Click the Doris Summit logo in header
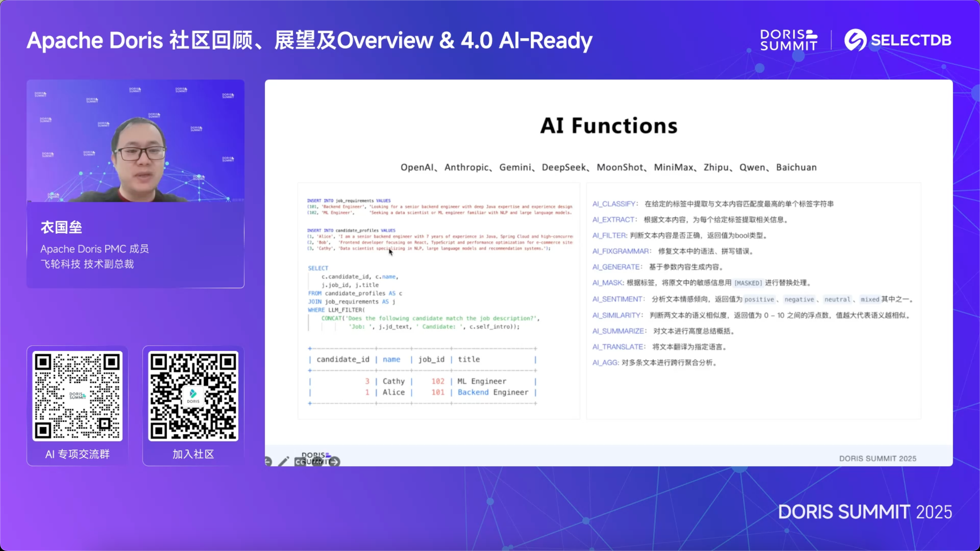The height and width of the screenshot is (551, 980). point(788,40)
